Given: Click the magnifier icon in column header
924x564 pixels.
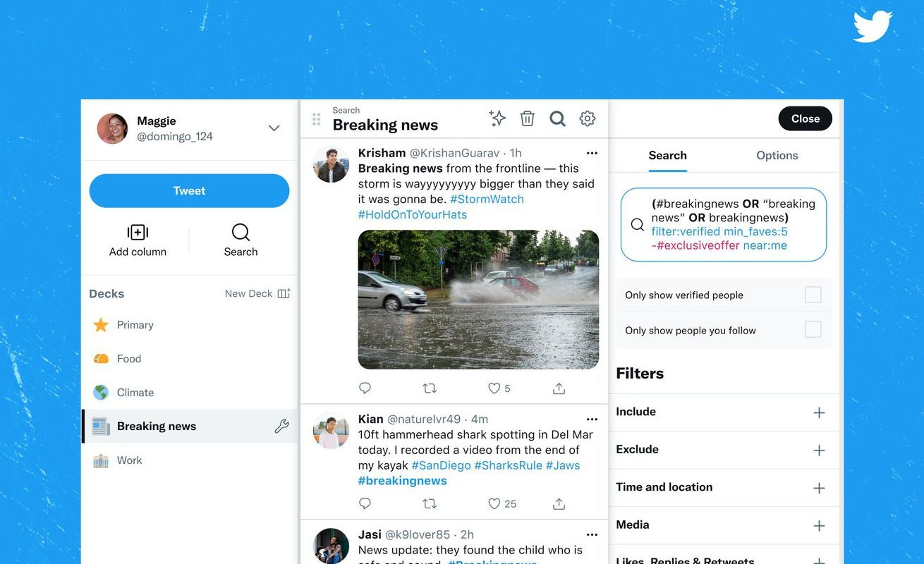Looking at the screenshot, I should click(557, 118).
